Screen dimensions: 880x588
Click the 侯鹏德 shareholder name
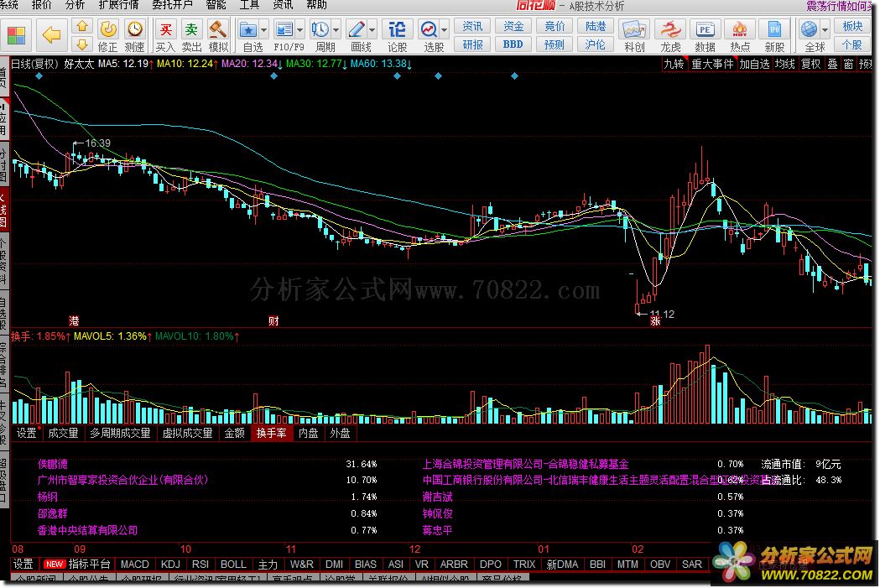click(52, 464)
